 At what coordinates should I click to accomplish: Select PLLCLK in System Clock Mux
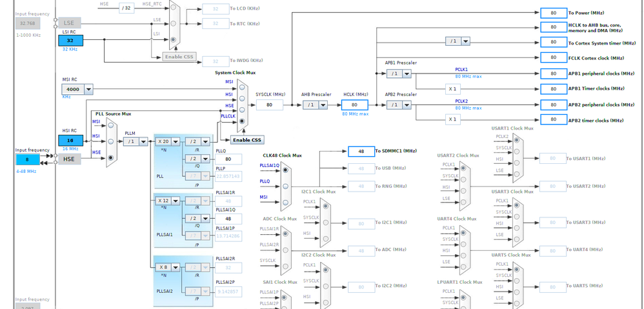[x=242, y=121]
